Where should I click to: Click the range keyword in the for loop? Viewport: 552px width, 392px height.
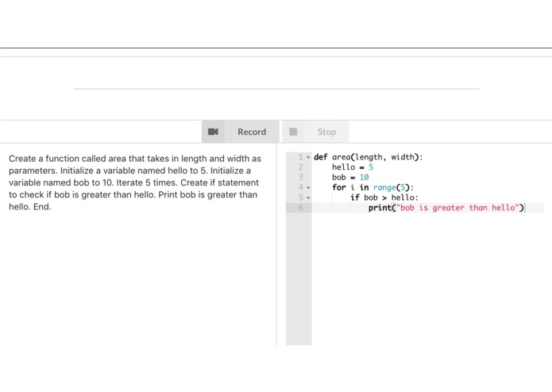(384, 188)
